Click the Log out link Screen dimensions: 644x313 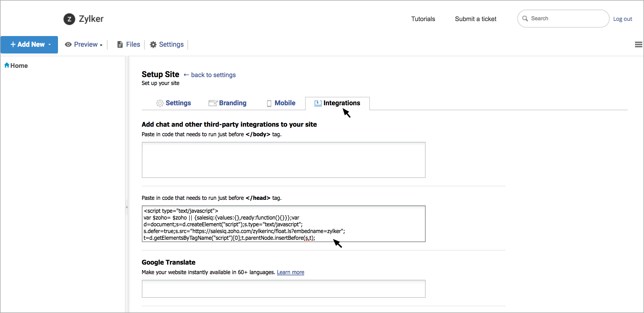click(x=622, y=19)
